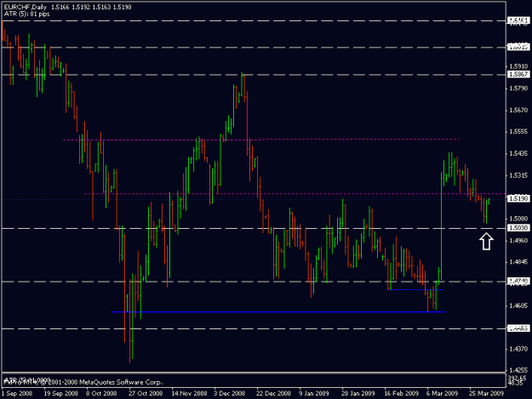The width and height of the screenshot is (532, 399).
Task: Select the '25 Mar 2009' date label
Action: click(x=486, y=393)
